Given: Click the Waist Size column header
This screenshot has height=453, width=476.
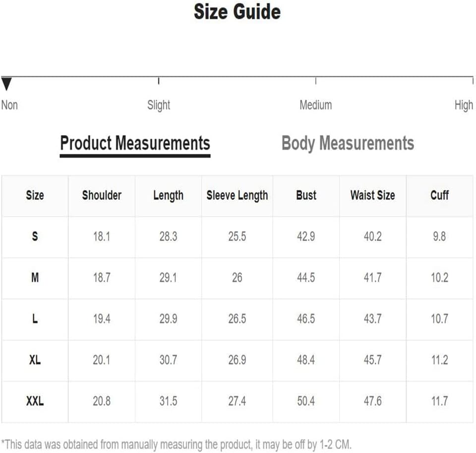Looking at the screenshot, I should tap(372, 195).
